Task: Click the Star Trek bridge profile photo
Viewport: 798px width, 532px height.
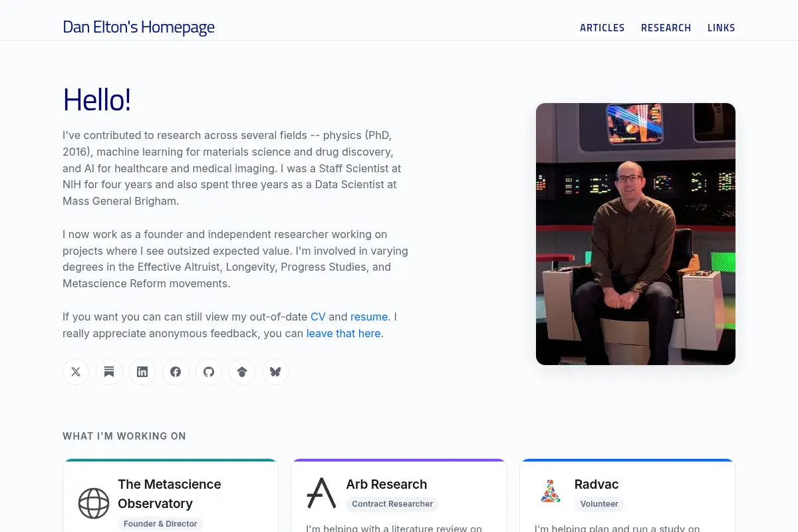Action: [x=636, y=234]
